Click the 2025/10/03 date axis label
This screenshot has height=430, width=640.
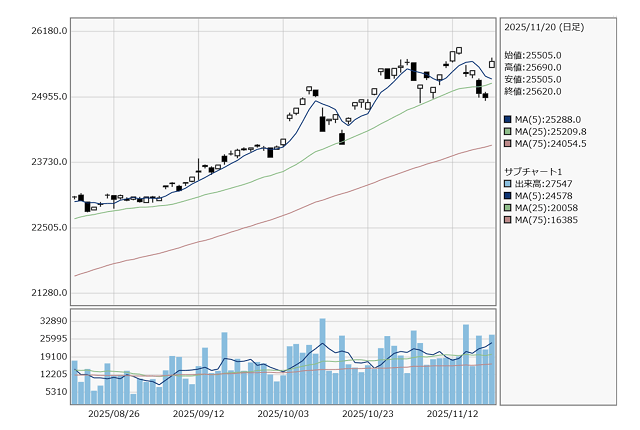click(283, 413)
